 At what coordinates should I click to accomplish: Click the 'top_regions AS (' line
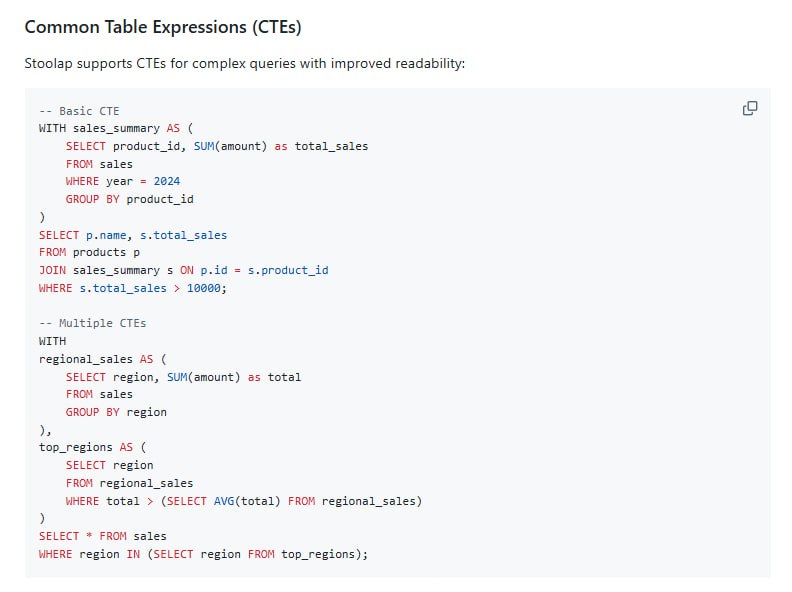[93, 448]
